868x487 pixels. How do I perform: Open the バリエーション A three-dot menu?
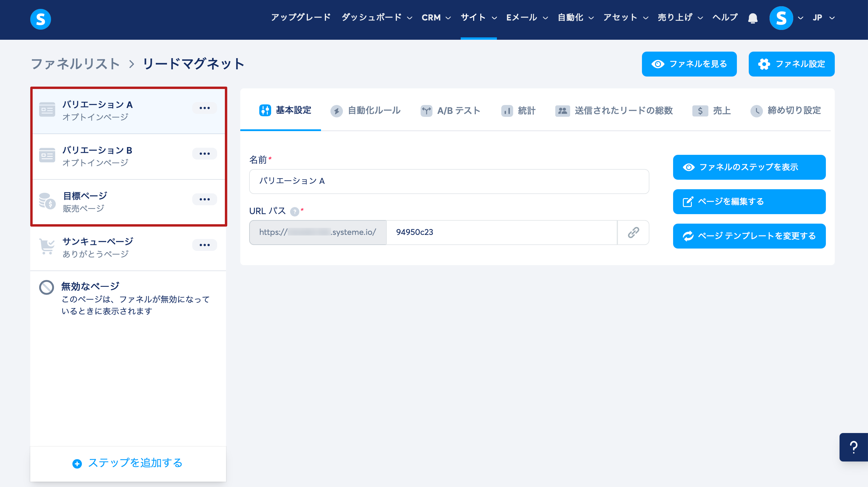click(x=204, y=108)
